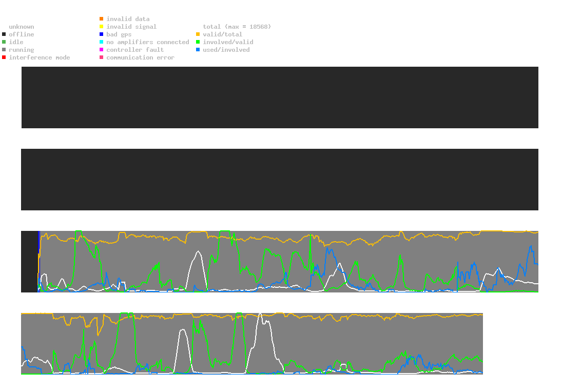The height and width of the screenshot is (392, 562).
Task: Select the "total (max = 18568)" legend label
Action: pyautogui.click(x=237, y=27)
